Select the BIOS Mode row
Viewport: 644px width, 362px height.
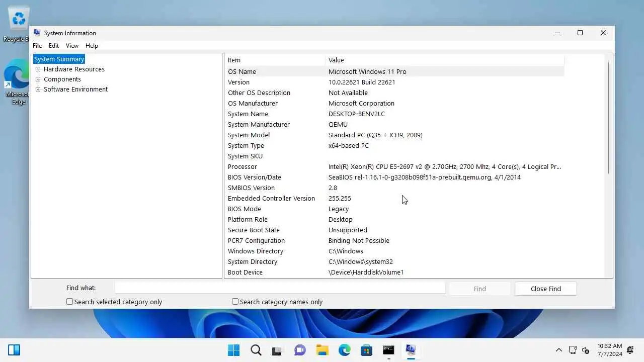click(x=394, y=209)
